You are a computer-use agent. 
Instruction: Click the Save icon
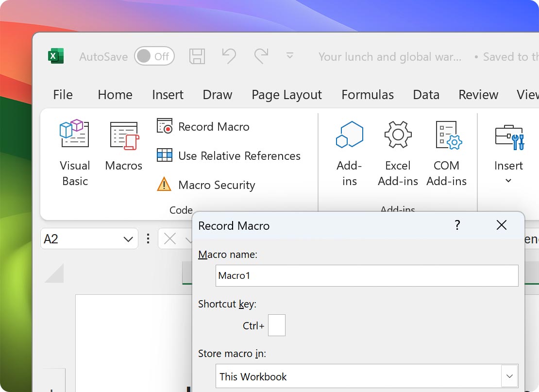click(197, 56)
